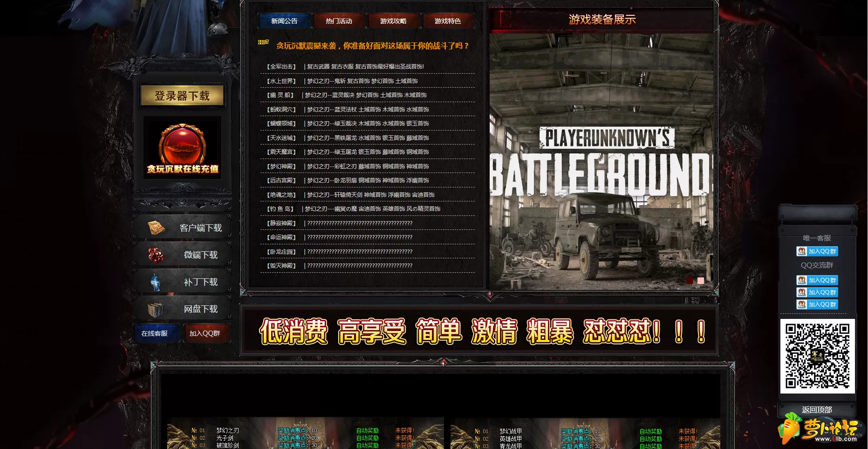
Task: Click the QR code image in sidebar
Action: (x=818, y=356)
